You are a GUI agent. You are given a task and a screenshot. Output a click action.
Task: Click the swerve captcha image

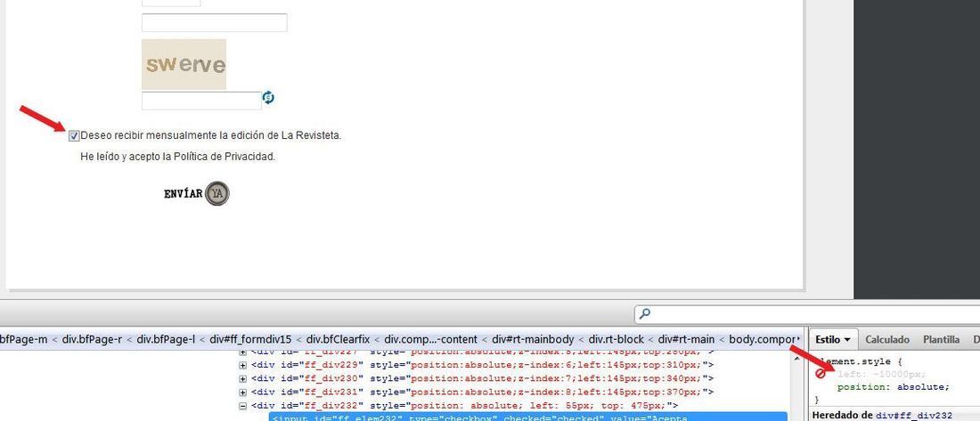(x=184, y=64)
